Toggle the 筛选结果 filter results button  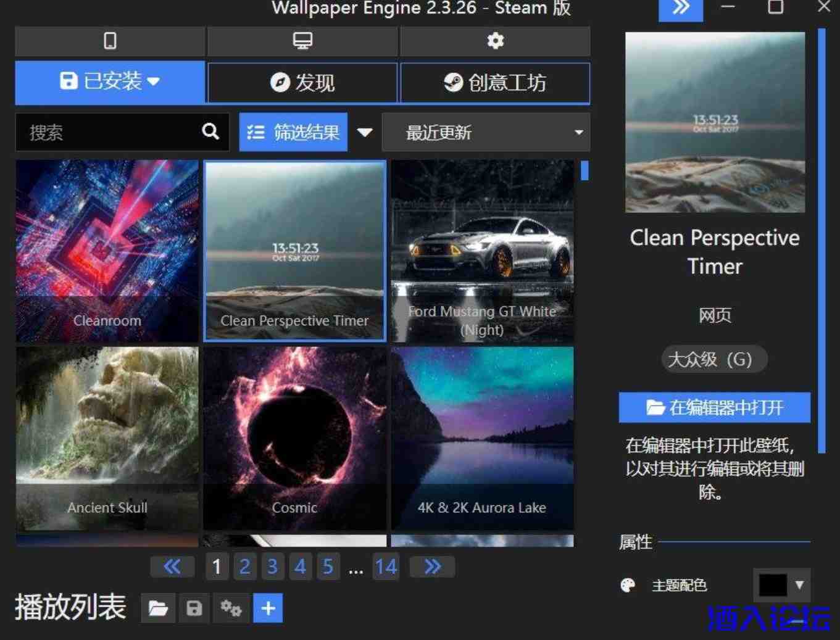[x=293, y=132]
